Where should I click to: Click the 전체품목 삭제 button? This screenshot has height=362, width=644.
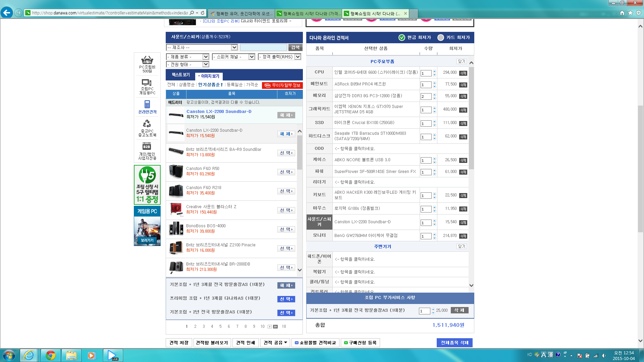(x=454, y=343)
